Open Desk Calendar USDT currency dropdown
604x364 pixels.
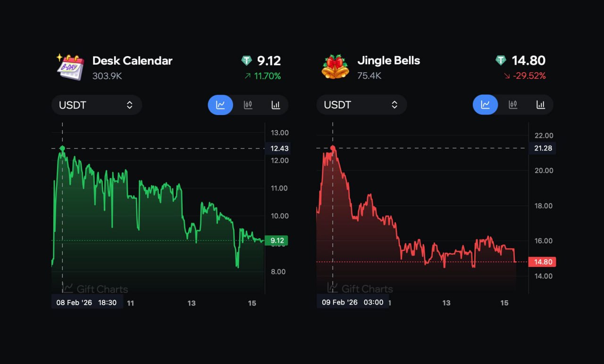pos(96,105)
